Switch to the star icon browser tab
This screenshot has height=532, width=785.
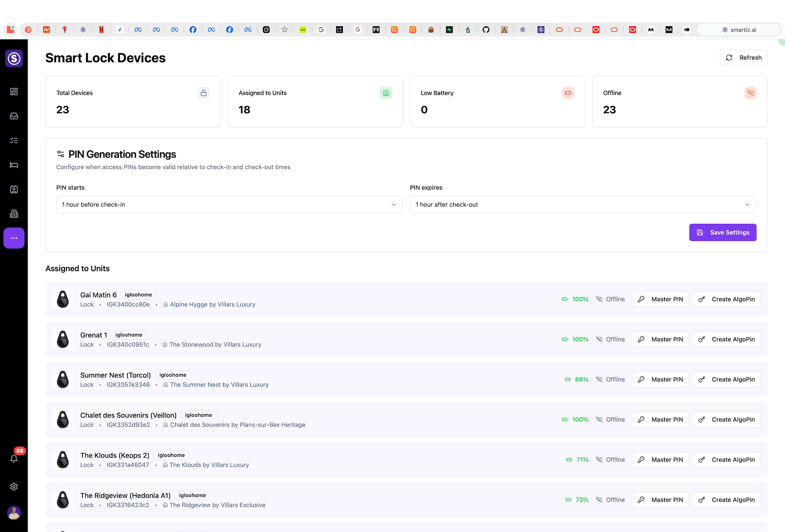(285, 30)
